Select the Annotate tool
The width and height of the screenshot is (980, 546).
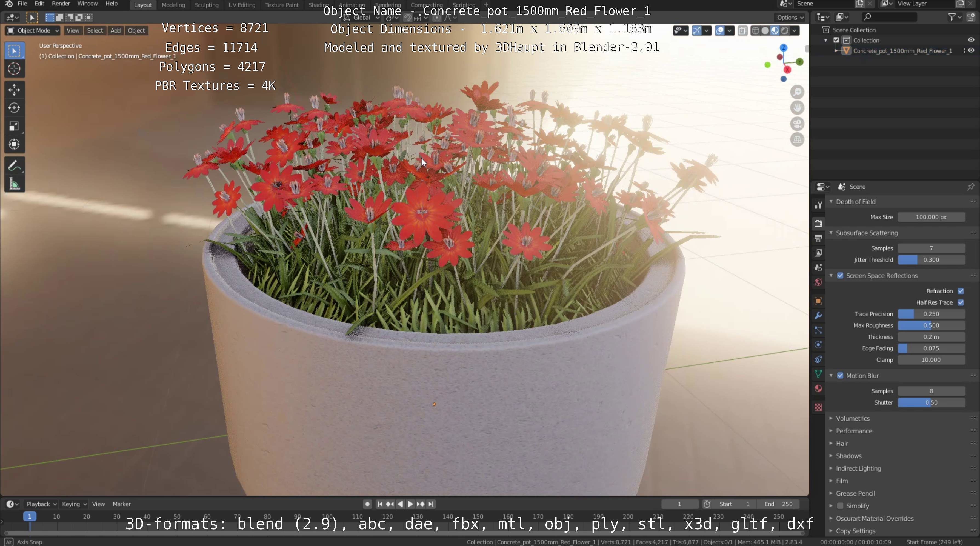(15, 166)
